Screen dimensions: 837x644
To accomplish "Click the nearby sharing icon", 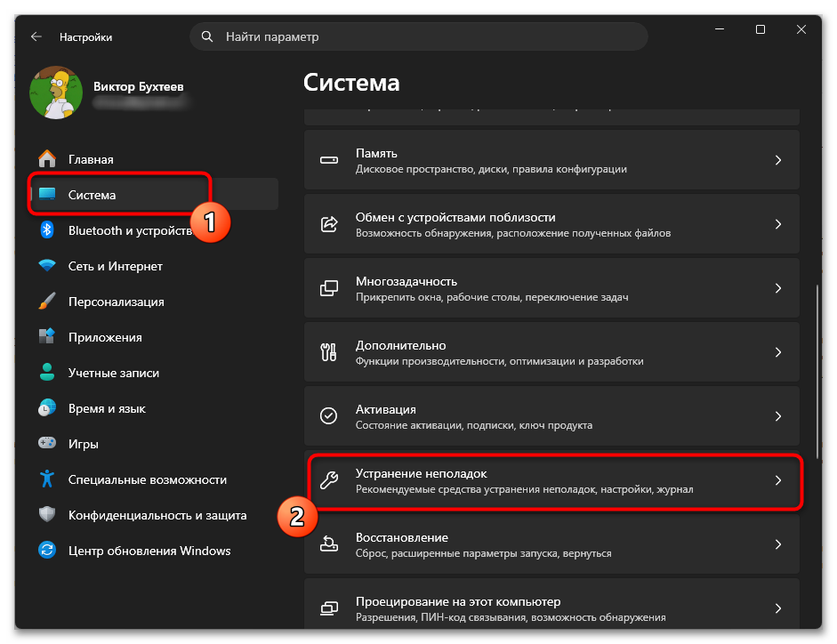I will coord(329,224).
